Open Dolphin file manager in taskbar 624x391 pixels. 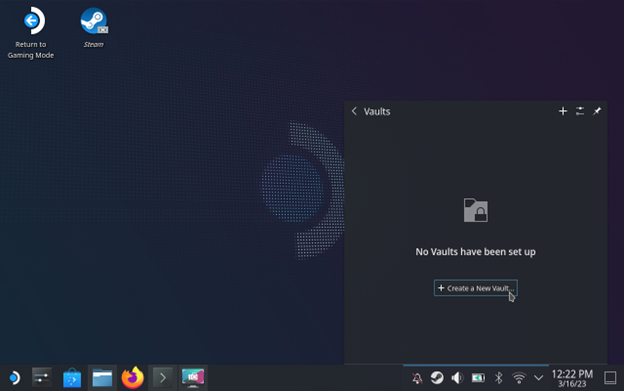pyautogui.click(x=102, y=377)
